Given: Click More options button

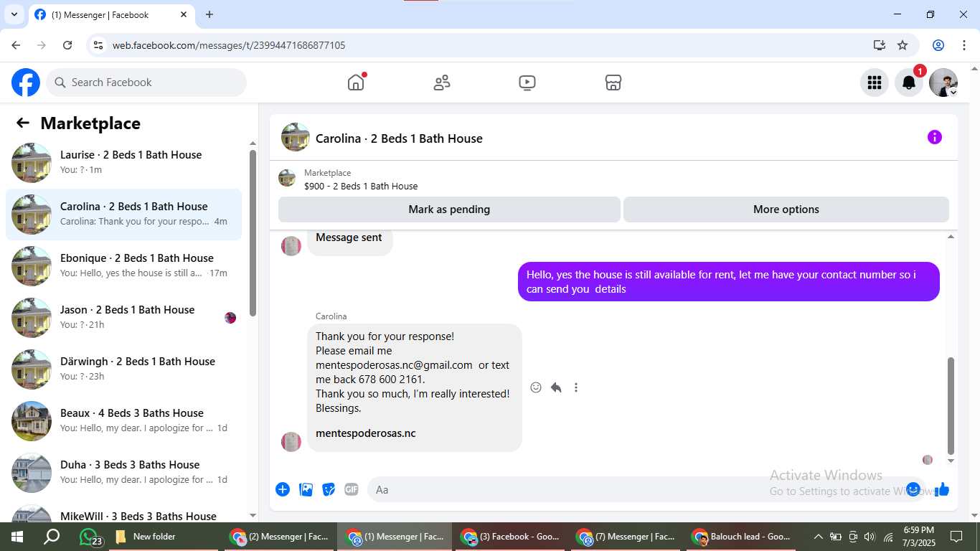Looking at the screenshot, I should click(x=786, y=209).
